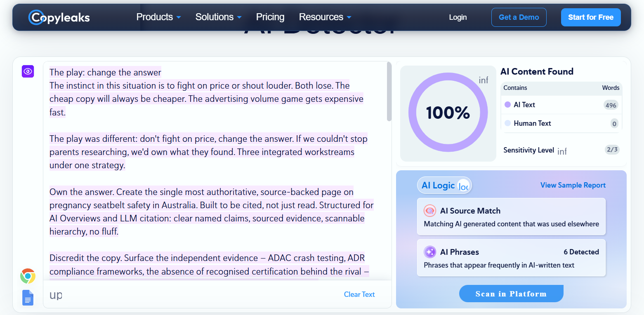This screenshot has height=315, width=644.
Task: Click the Chrome extension icon
Action: tap(28, 276)
